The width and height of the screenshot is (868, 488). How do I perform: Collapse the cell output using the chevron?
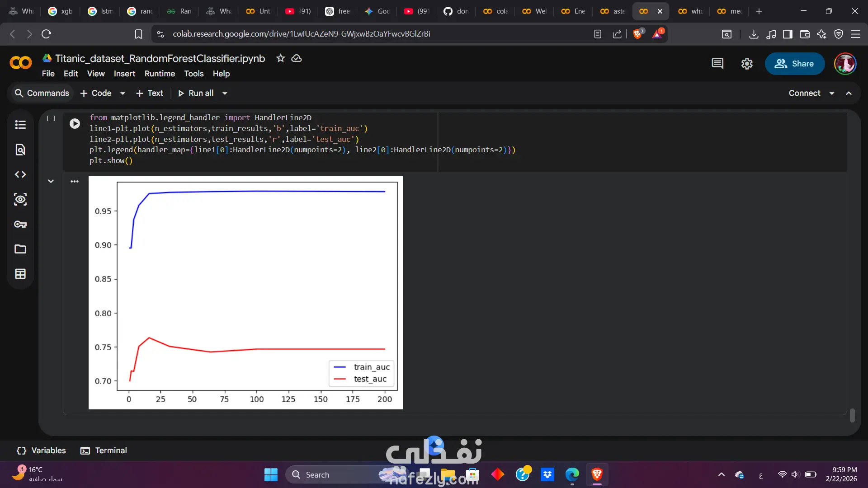[x=51, y=181]
